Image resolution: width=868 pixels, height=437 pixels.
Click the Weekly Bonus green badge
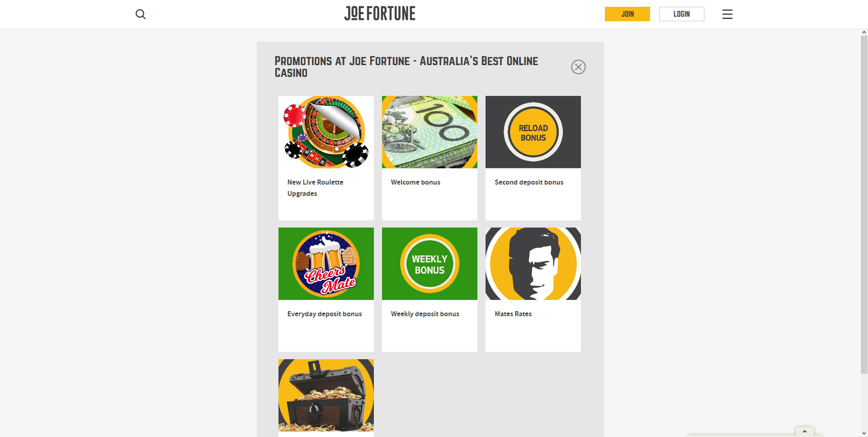click(429, 264)
